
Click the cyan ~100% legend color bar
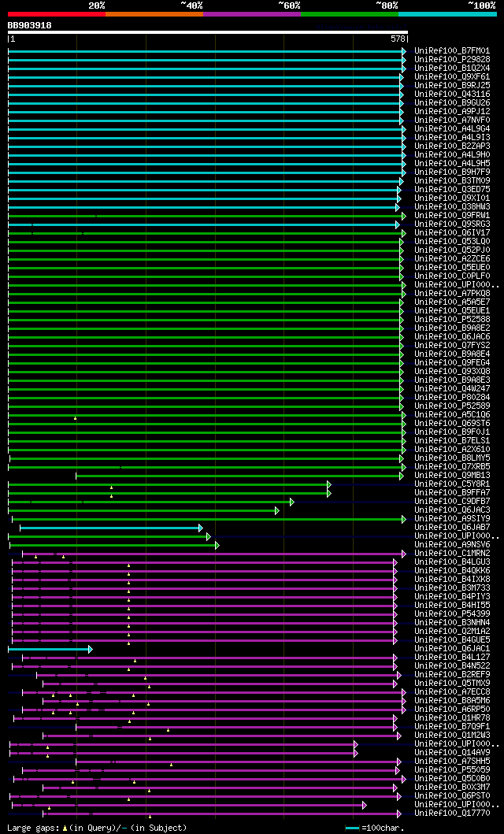(447, 14)
